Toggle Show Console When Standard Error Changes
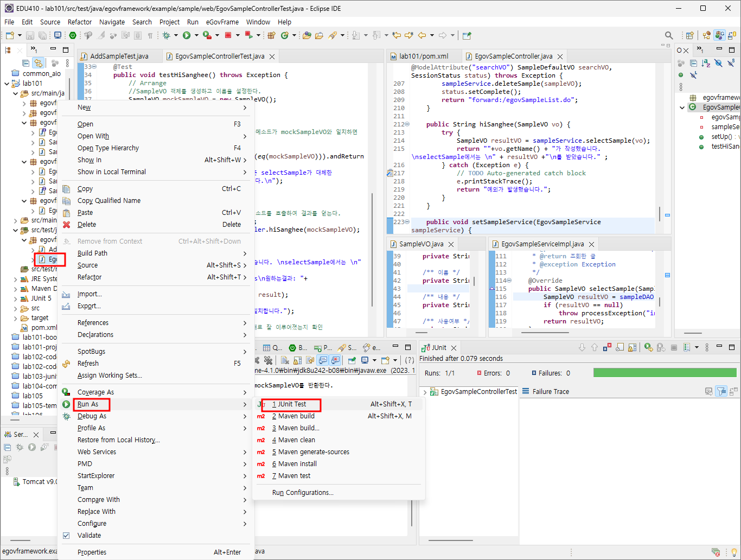Viewport: 741px width, 560px height. coord(335,360)
